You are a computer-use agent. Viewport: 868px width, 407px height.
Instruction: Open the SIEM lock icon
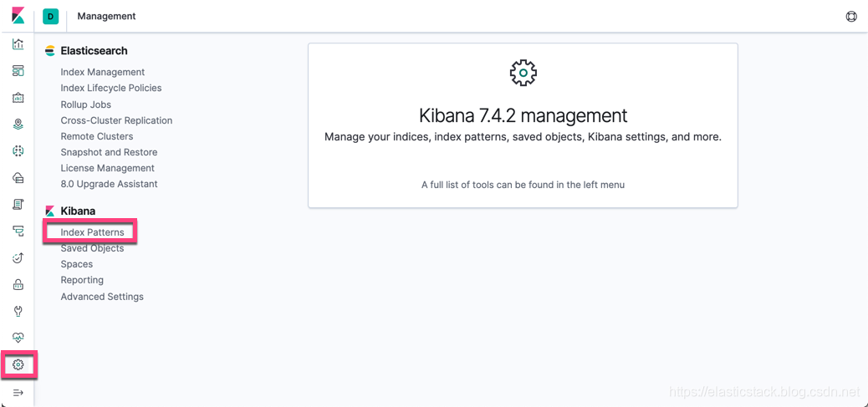pos(18,284)
